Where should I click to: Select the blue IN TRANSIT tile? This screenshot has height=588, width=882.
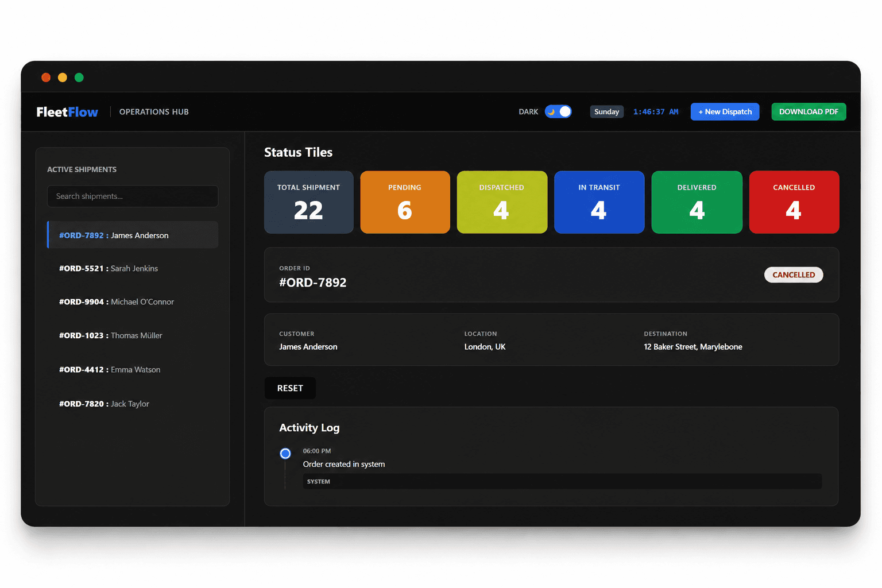tap(599, 202)
